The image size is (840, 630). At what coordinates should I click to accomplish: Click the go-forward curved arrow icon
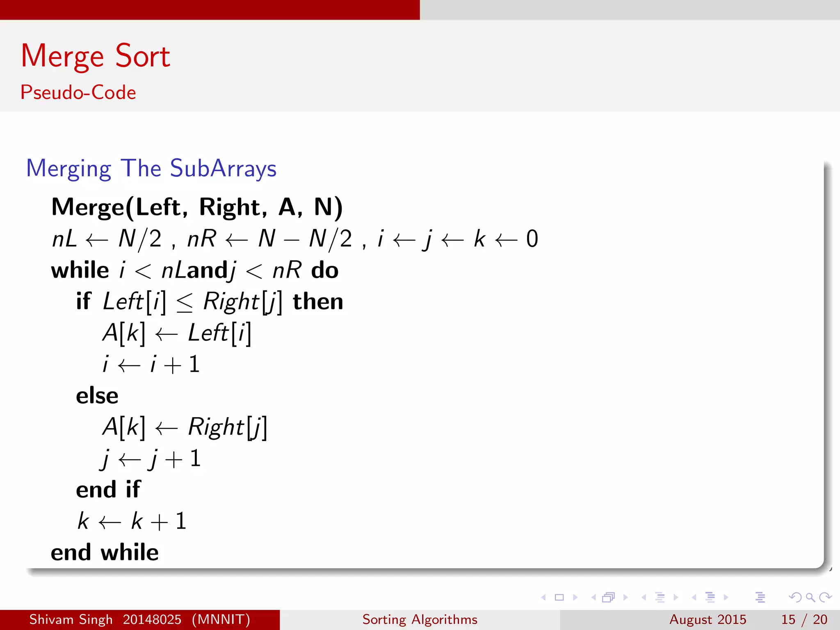coord(825,597)
